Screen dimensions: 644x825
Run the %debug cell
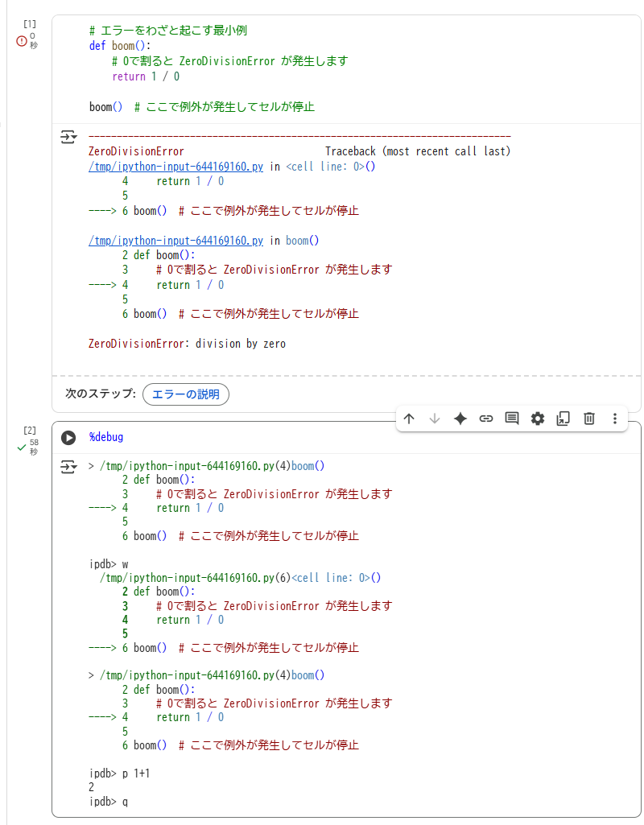pyautogui.click(x=69, y=437)
